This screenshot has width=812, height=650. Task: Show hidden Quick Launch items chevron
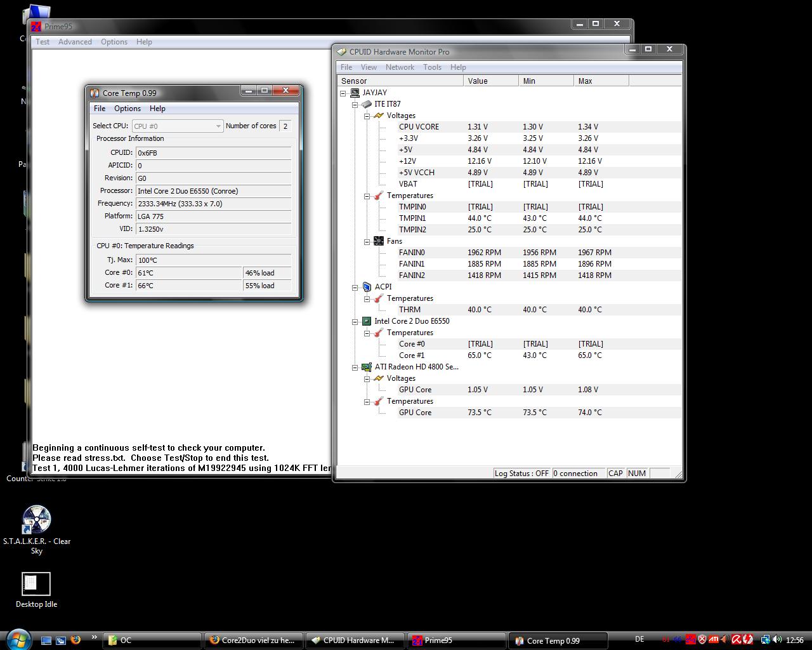94,637
